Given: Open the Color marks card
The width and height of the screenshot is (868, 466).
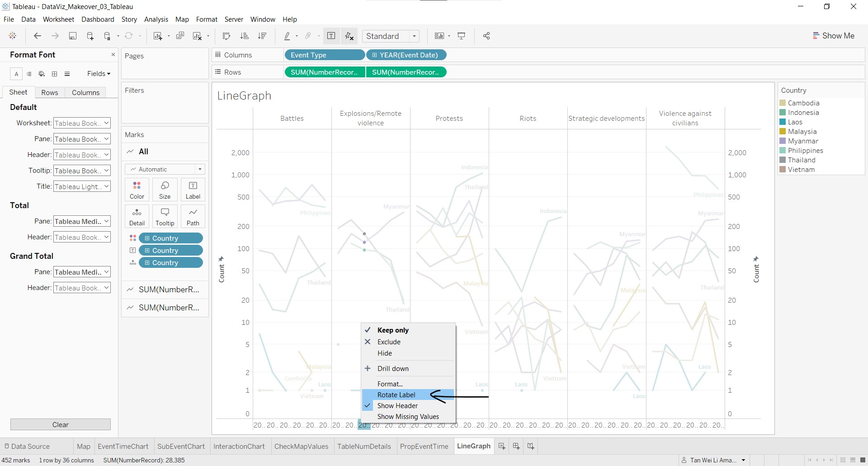Looking at the screenshot, I should 137,190.
